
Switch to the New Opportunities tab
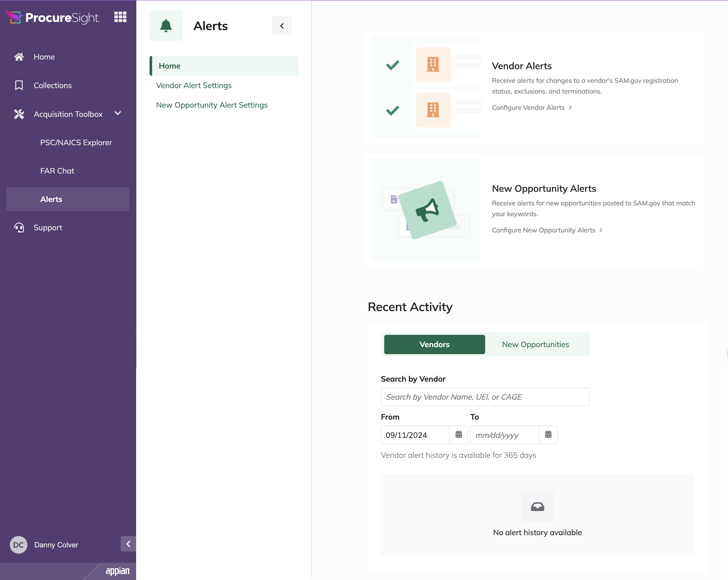click(x=535, y=344)
